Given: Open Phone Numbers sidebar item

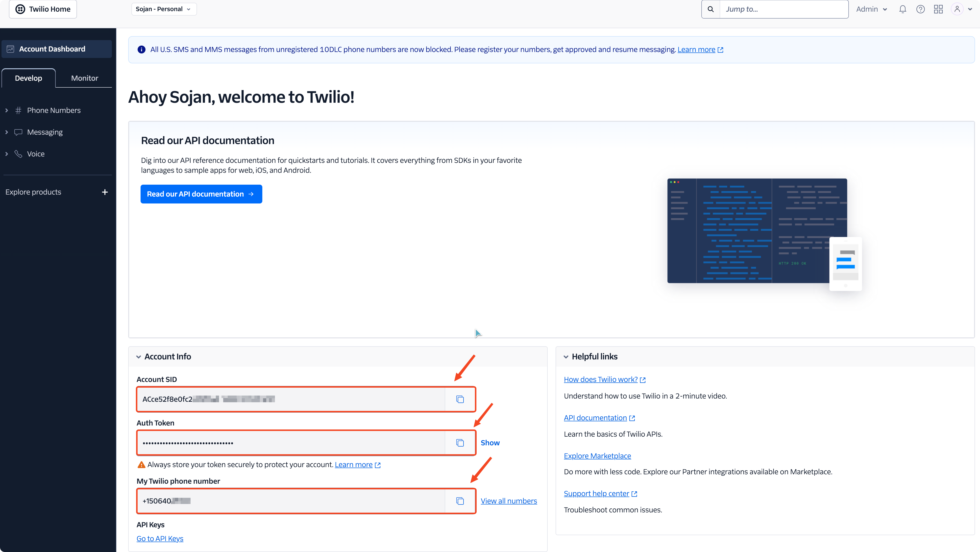Looking at the screenshot, I should pos(54,110).
